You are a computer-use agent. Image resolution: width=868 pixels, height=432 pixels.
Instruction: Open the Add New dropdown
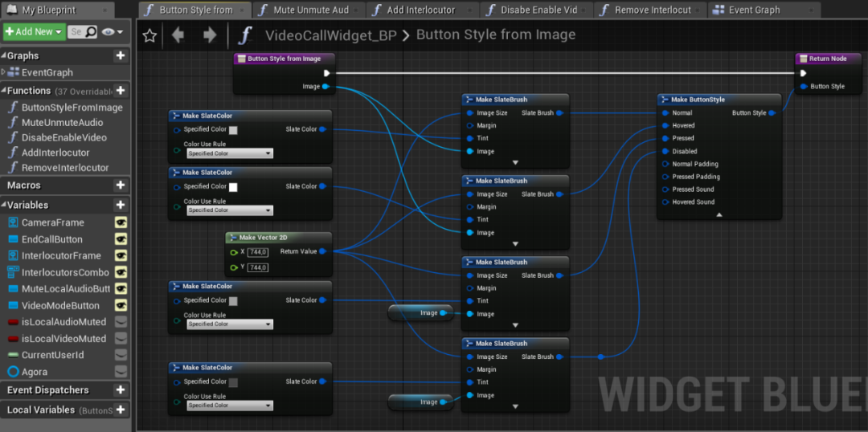[x=35, y=31]
